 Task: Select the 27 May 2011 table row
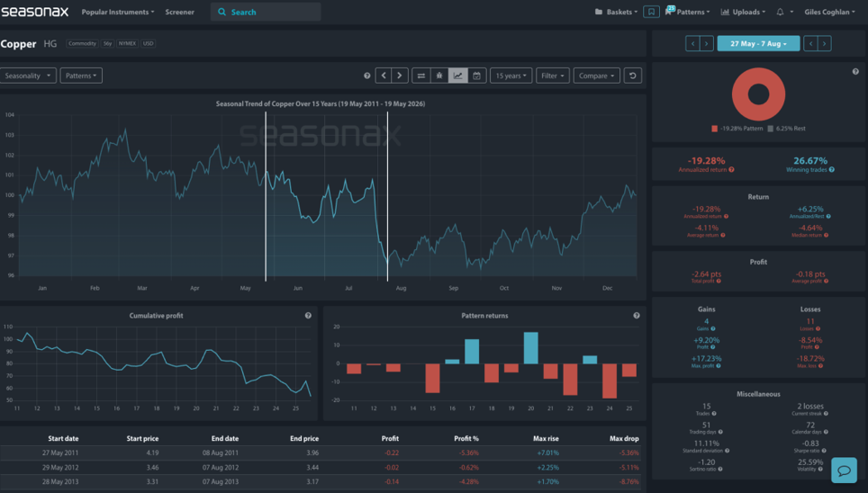pos(321,453)
